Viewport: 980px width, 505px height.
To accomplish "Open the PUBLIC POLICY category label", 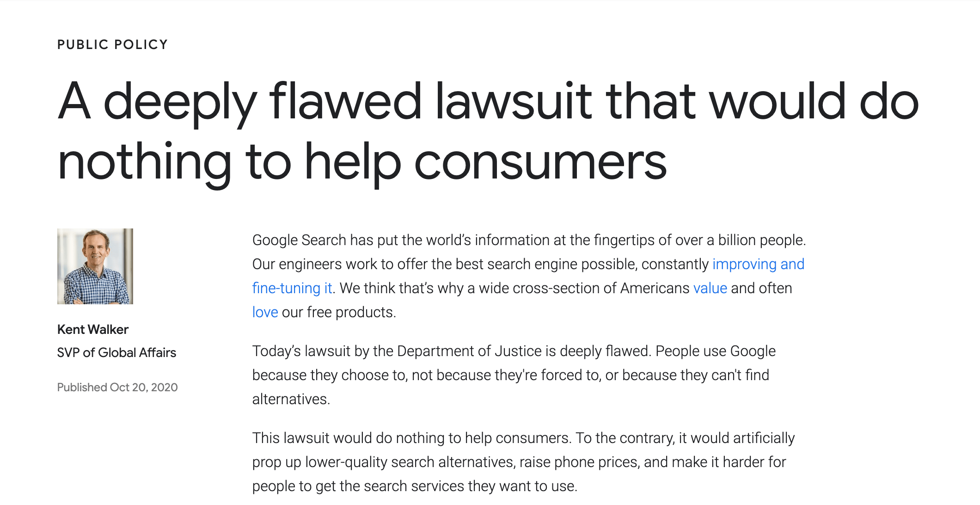I will tap(112, 44).
